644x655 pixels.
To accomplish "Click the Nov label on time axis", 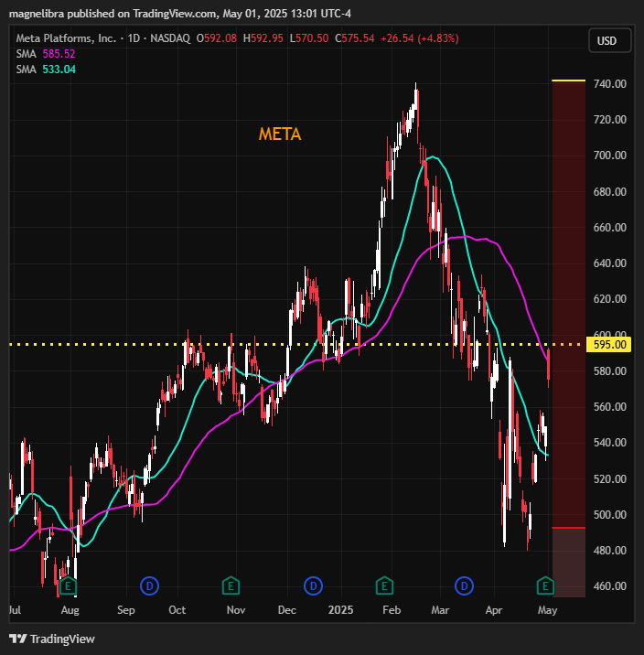I will [236, 610].
